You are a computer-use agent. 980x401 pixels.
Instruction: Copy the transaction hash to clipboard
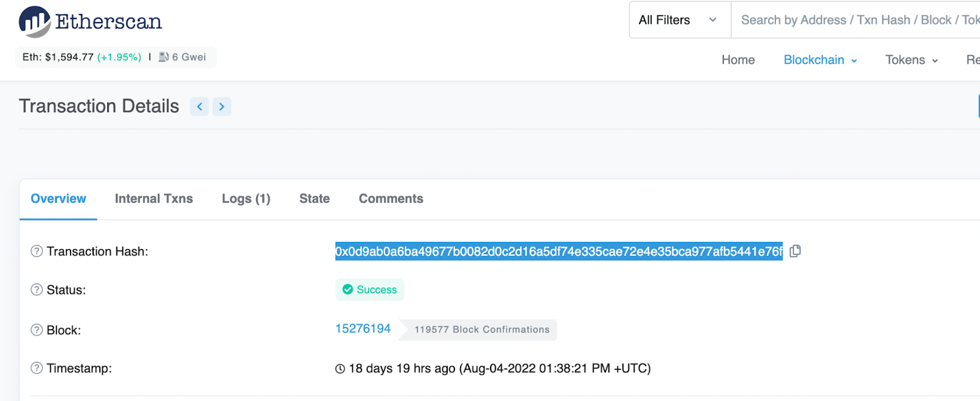coord(795,251)
